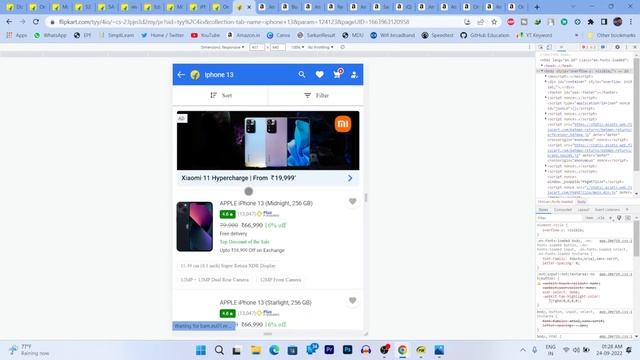640x360 pixels.
Task: Open the GitHub Education bookmark
Action: point(484,36)
